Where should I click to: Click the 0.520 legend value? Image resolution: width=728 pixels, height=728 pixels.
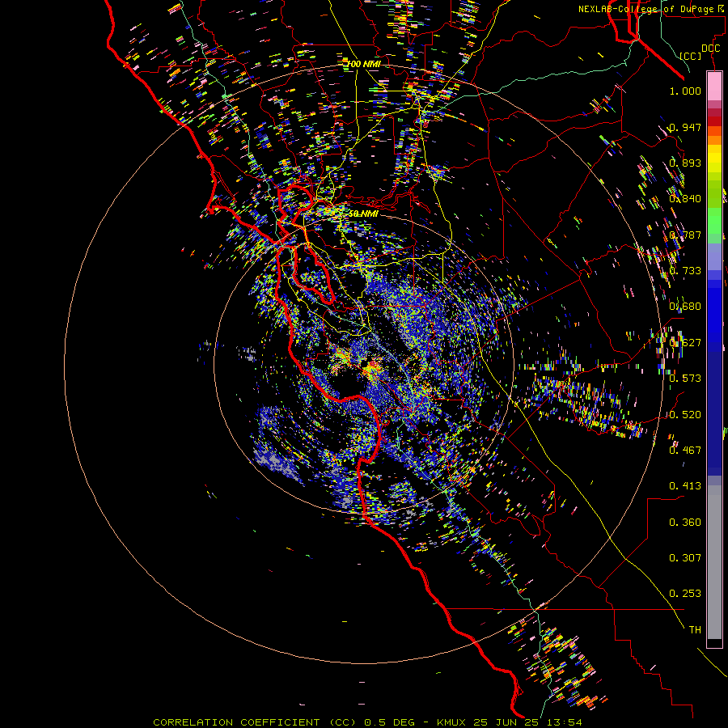(685, 414)
